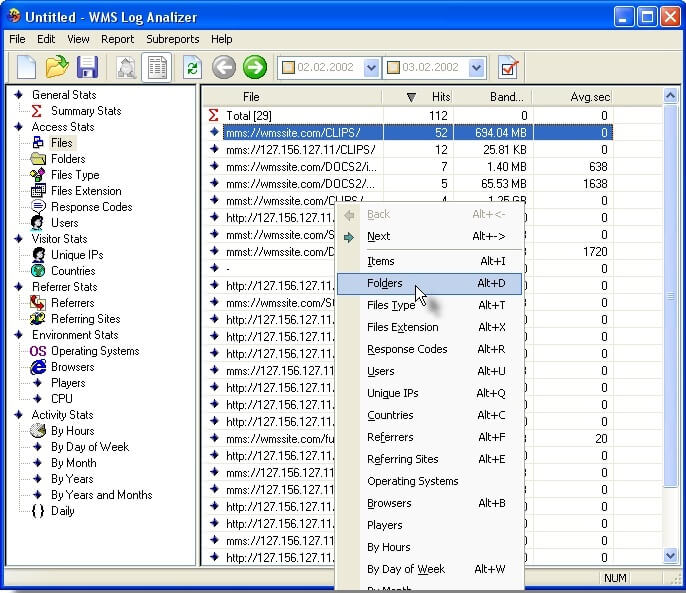Click the checkmark options toolbar icon

click(x=508, y=68)
